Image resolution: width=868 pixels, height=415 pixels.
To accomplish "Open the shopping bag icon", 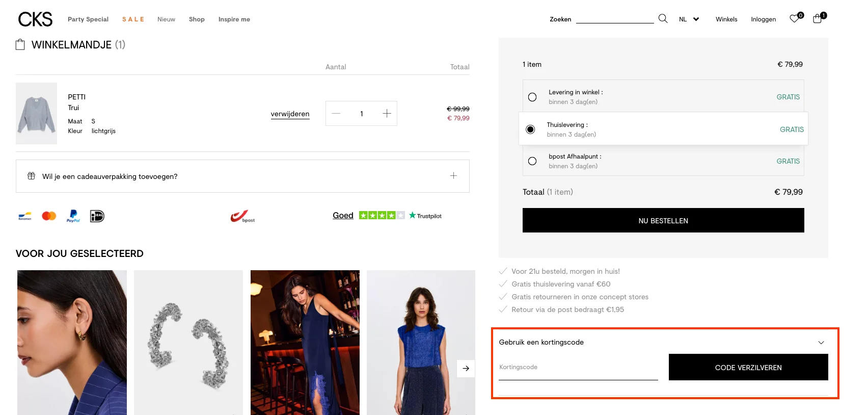I will [817, 19].
